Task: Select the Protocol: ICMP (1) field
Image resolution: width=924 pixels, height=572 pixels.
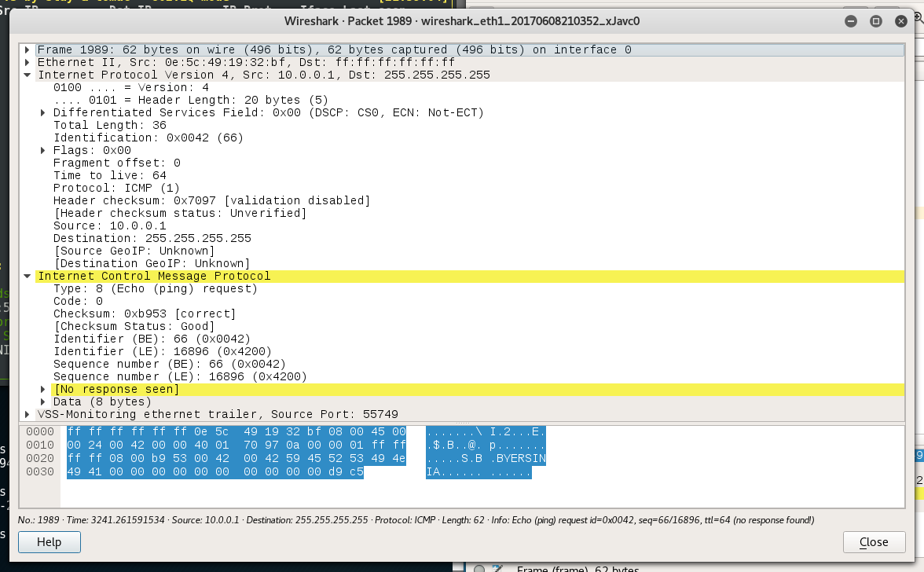Action: point(116,188)
